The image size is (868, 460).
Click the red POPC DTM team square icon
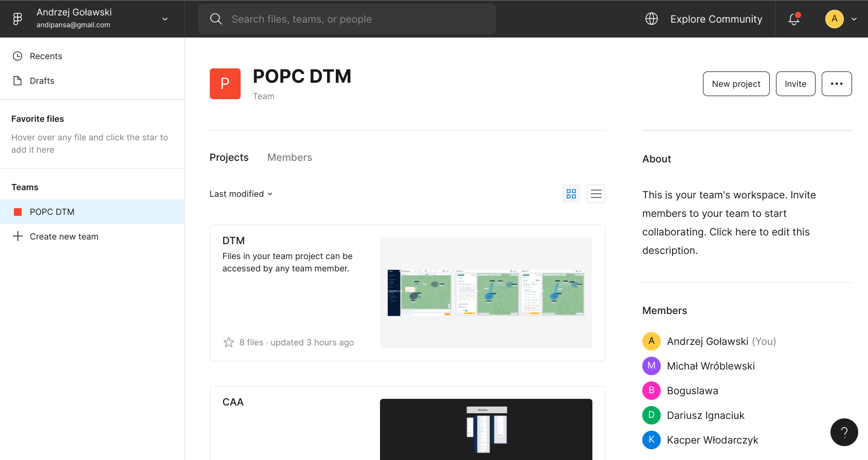(17, 212)
